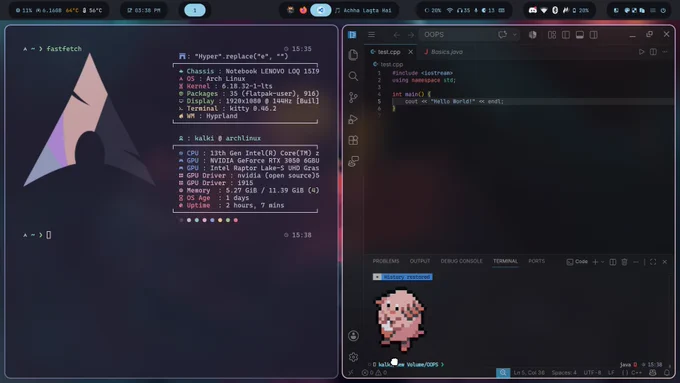Screen dimensions: 680x383
Task: Open the terminal panel More Actions
Action: coord(636,262)
